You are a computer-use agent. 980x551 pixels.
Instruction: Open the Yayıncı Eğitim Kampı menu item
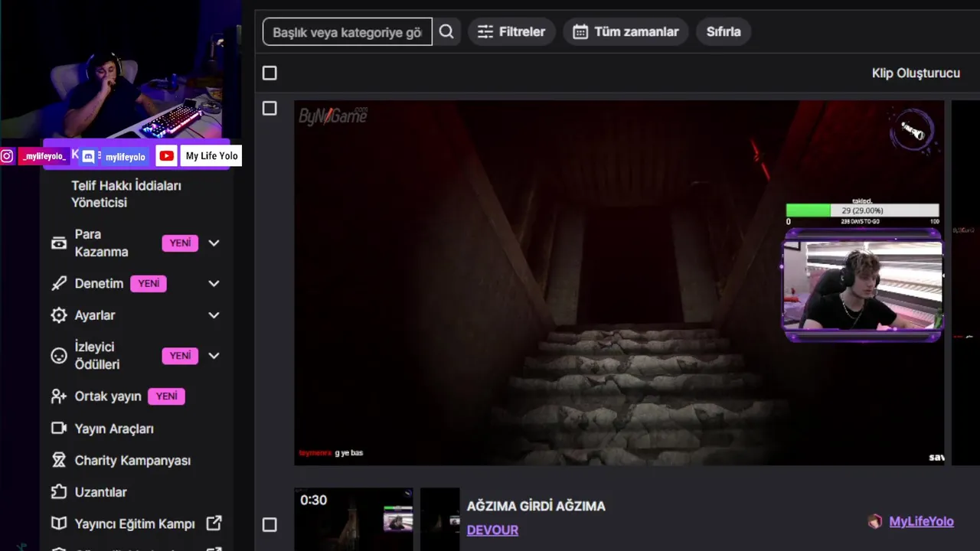point(134,523)
